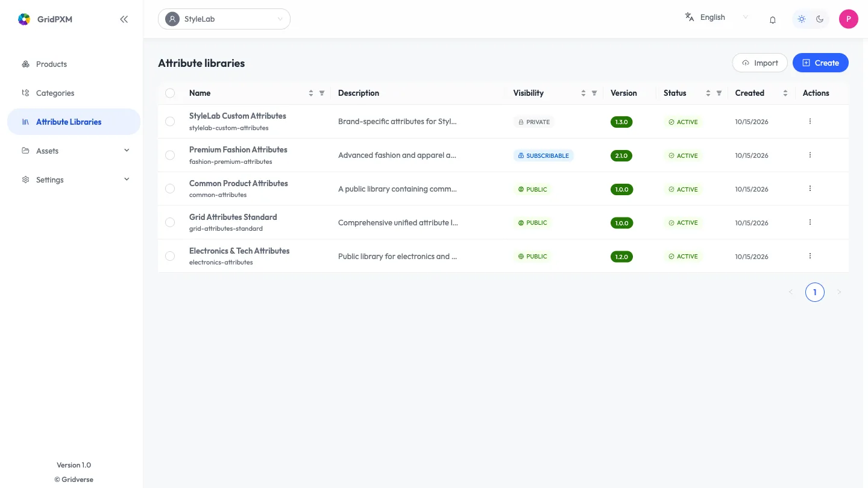Open the notifications bell
868x488 pixels.
773,19
